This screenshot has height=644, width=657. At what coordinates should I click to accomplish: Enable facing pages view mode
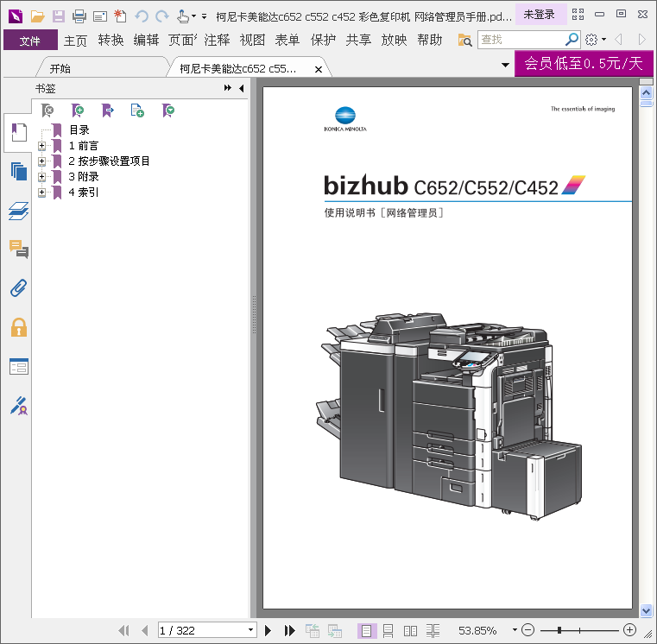[410, 630]
